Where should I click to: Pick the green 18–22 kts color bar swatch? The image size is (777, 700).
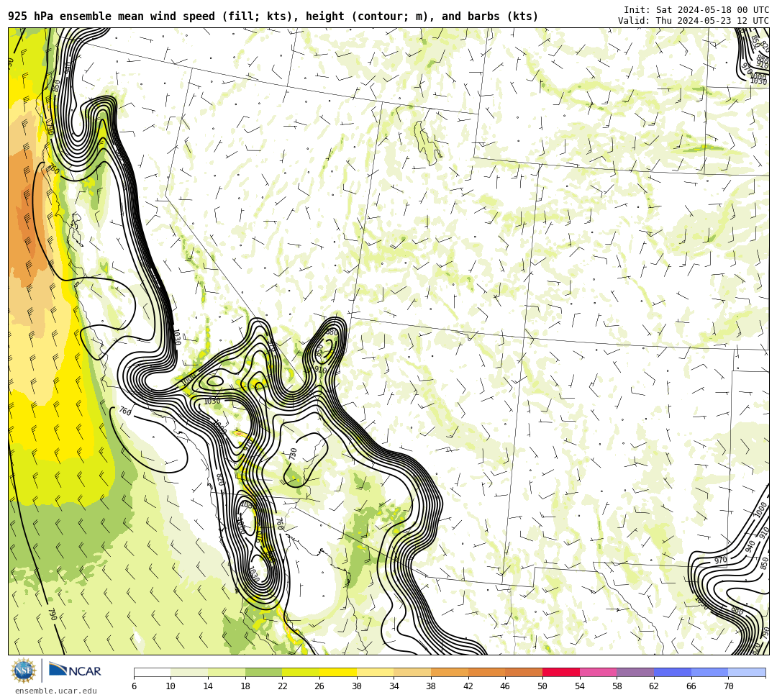pos(263,672)
